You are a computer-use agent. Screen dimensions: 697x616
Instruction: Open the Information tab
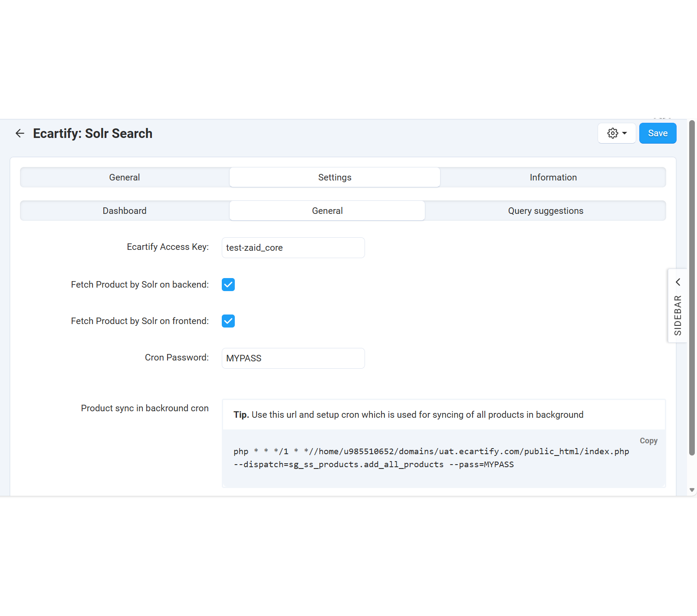click(552, 177)
